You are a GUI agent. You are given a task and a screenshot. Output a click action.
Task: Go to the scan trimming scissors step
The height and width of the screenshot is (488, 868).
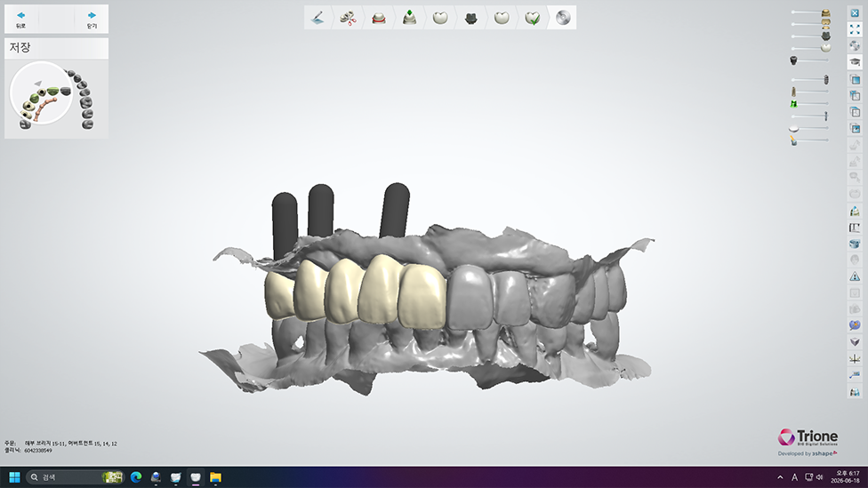(348, 18)
